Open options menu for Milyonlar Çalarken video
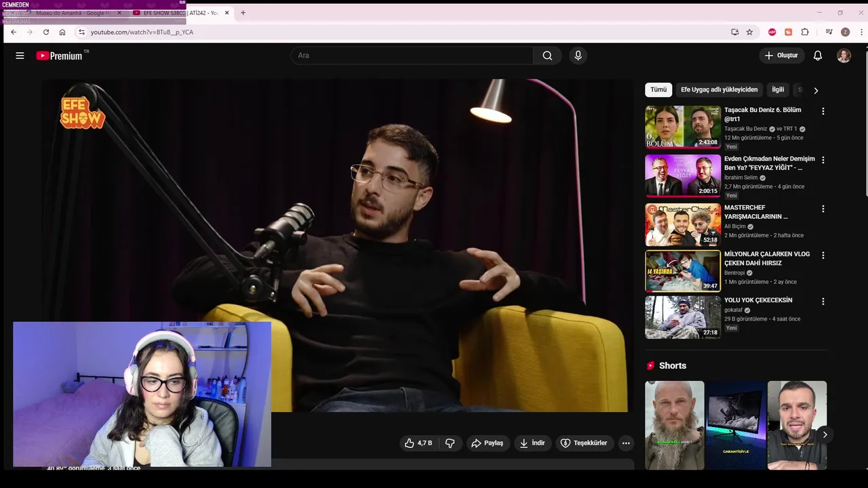The image size is (868, 488). pos(823,256)
